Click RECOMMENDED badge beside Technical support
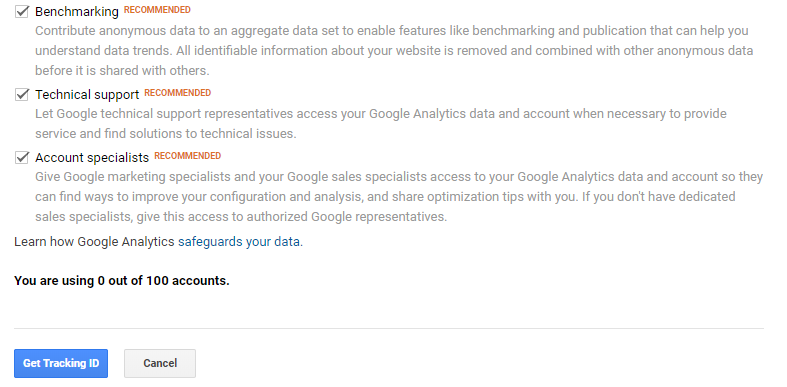Viewport: 787px width, 387px height. [x=178, y=92]
